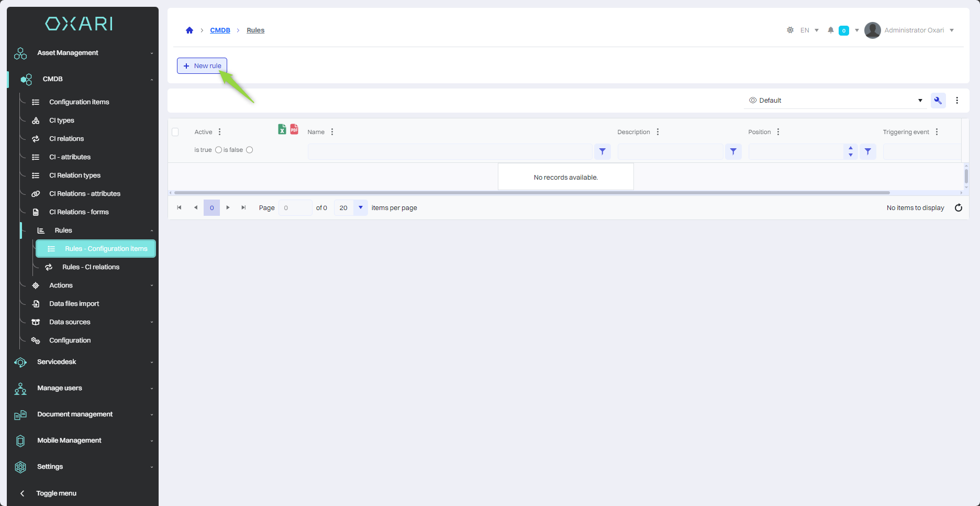Select the 'is true' radio button

click(218, 150)
